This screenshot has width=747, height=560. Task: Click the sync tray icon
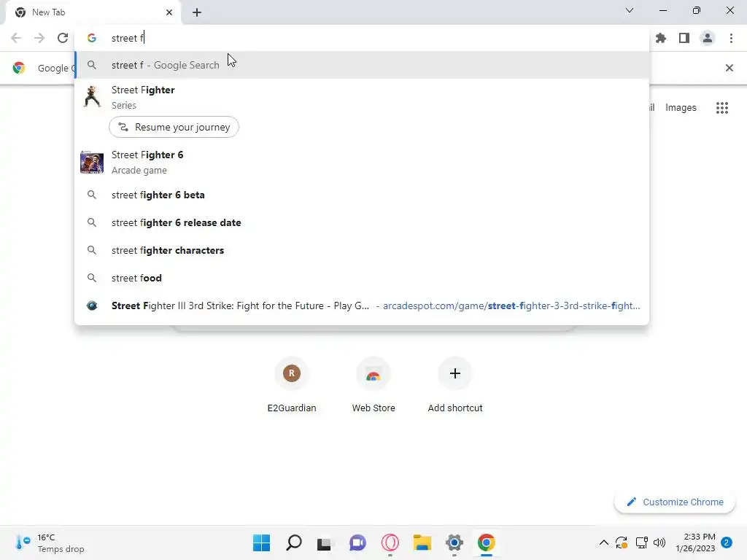pyautogui.click(x=622, y=542)
